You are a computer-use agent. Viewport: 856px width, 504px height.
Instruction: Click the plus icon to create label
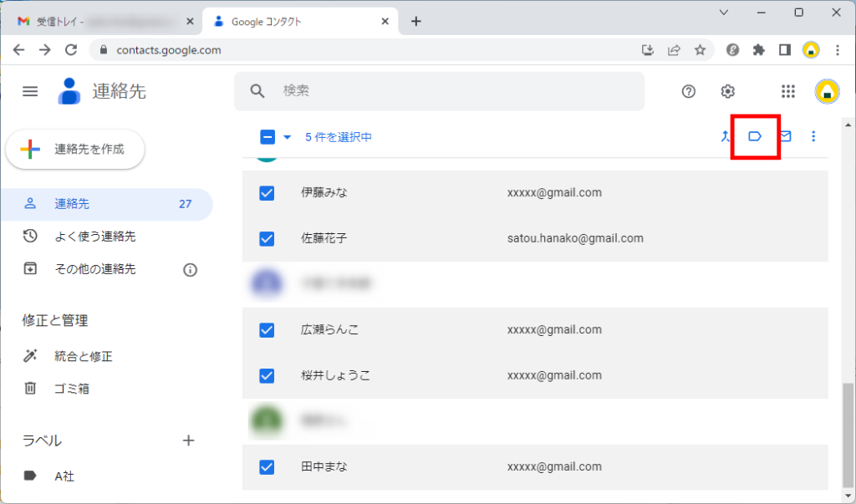pos(189,440)
